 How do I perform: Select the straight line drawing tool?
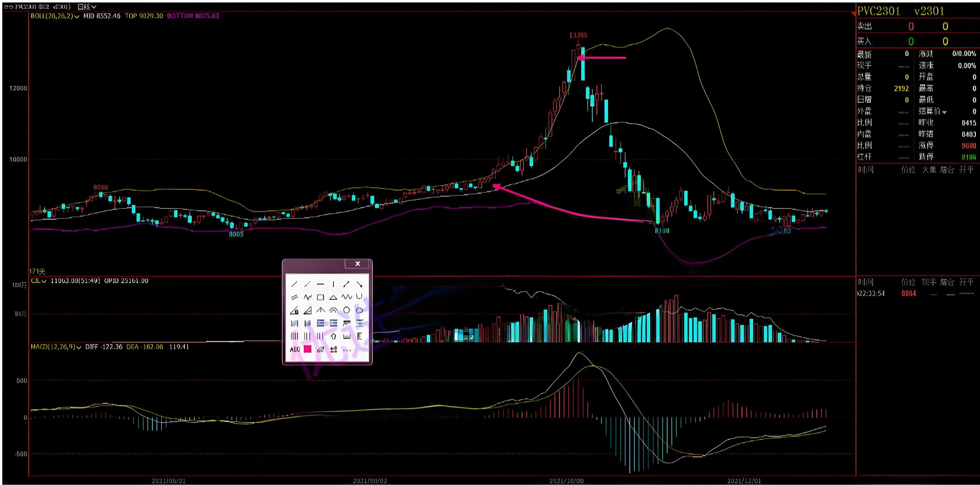[x=294, y=284]
